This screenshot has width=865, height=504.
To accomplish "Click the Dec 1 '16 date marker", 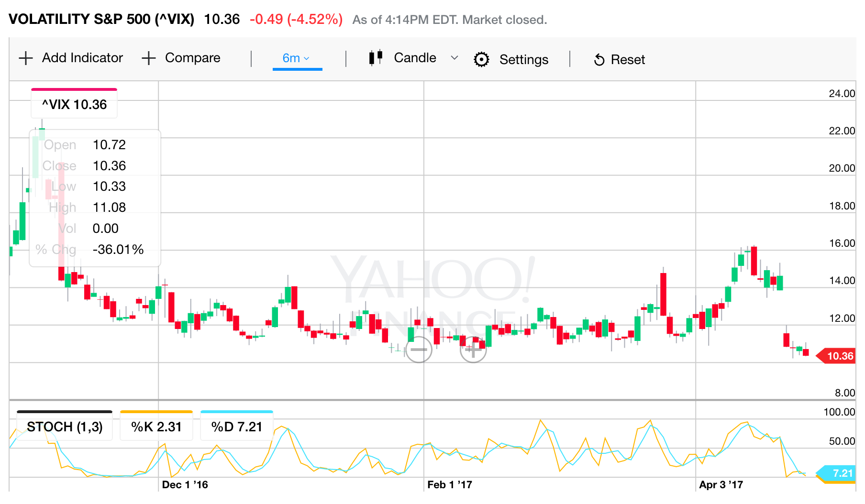I will point(185,485).
